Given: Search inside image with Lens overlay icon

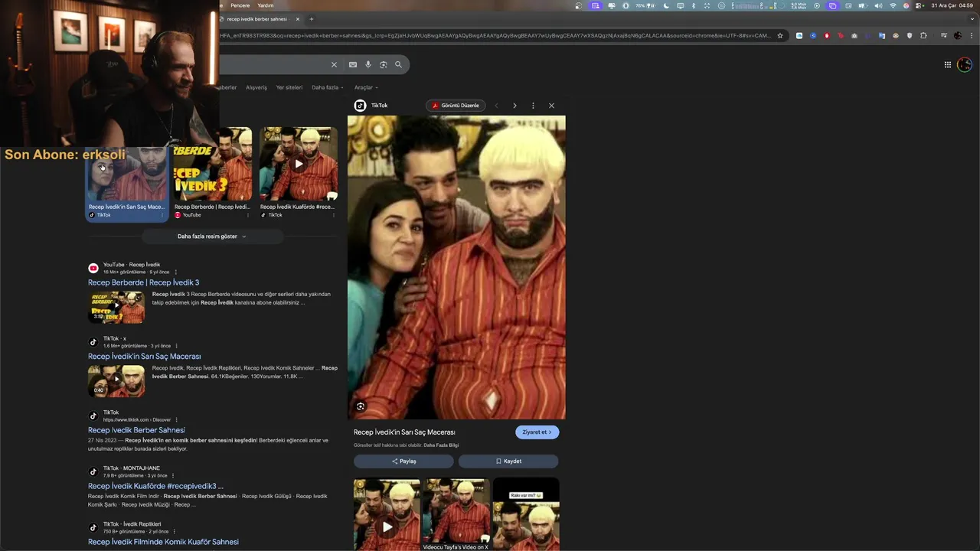Looking at the screenshot, I should point(361,406).
